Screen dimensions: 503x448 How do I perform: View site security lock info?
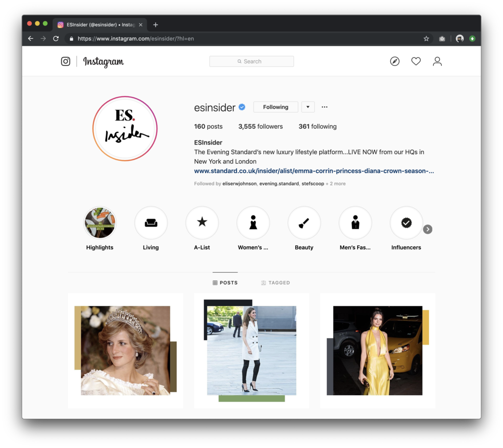[71, 39]
